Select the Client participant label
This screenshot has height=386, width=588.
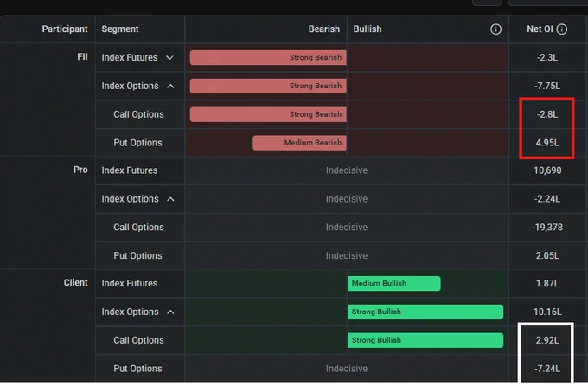click(76, 282)
